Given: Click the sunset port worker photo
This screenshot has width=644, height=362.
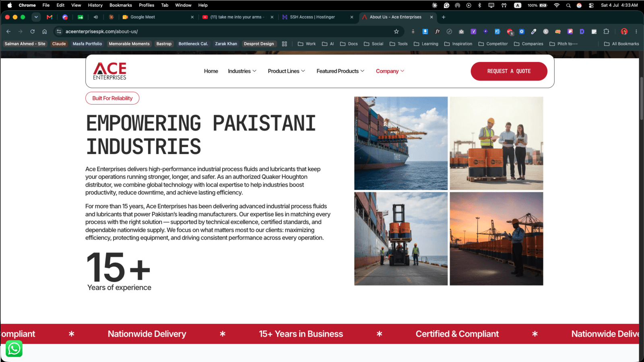Looking at the screenshot, I should pyautogui.click(x=496, y=239).
